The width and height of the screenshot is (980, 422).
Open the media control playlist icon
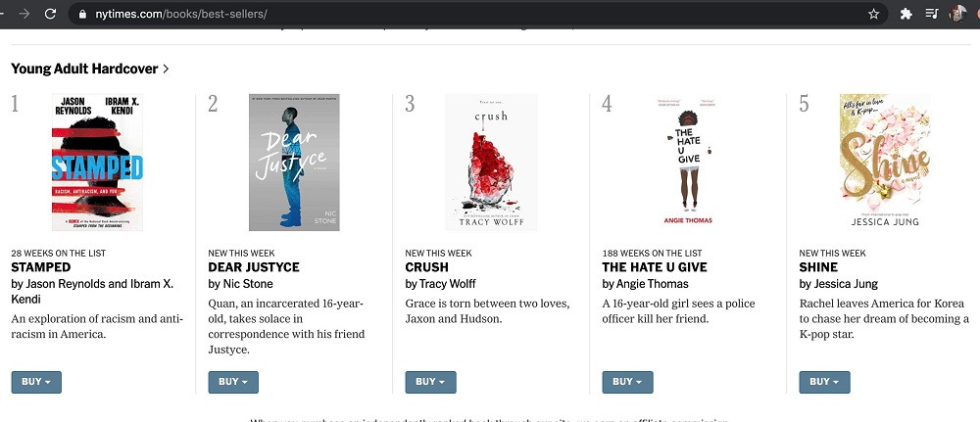(932, 14)
